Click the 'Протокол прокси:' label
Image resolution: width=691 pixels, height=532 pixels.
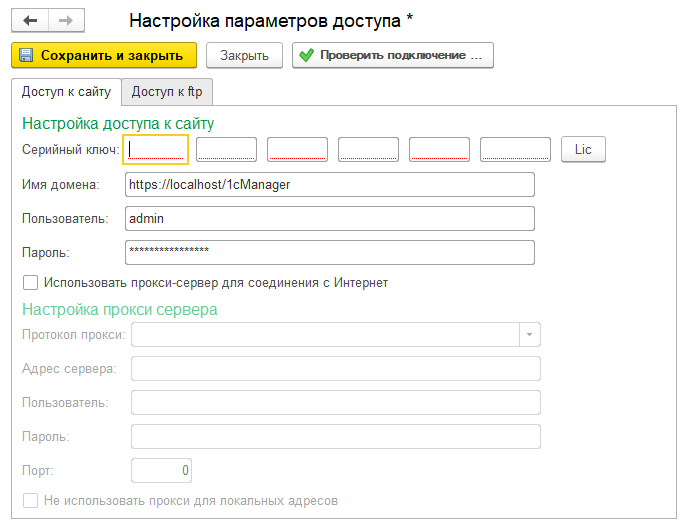[74, 335]
